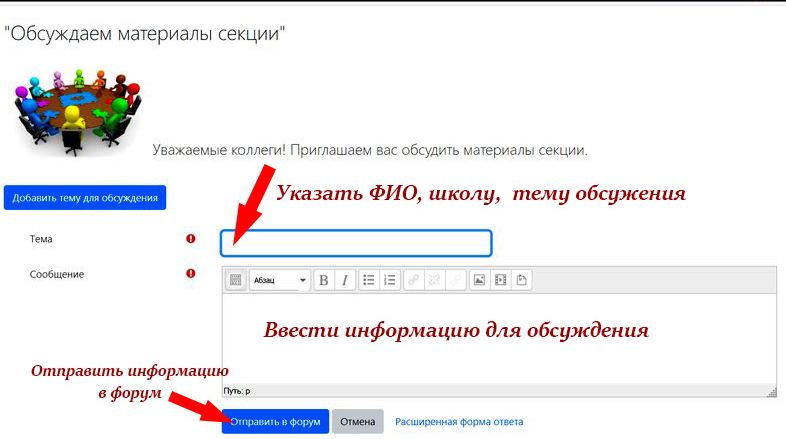Insert a numbered list
The height and width of the screenshot is (439, 786).
[390, 281]
